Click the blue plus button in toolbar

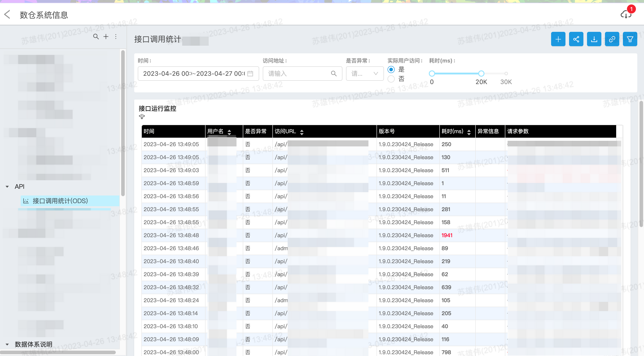[558, 39]
